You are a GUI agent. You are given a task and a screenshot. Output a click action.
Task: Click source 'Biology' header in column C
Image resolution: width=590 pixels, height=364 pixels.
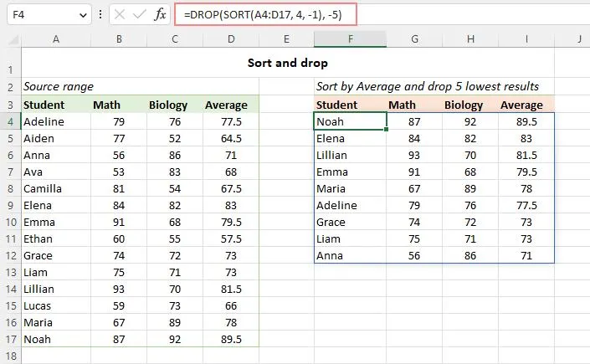tap(175, 105)
